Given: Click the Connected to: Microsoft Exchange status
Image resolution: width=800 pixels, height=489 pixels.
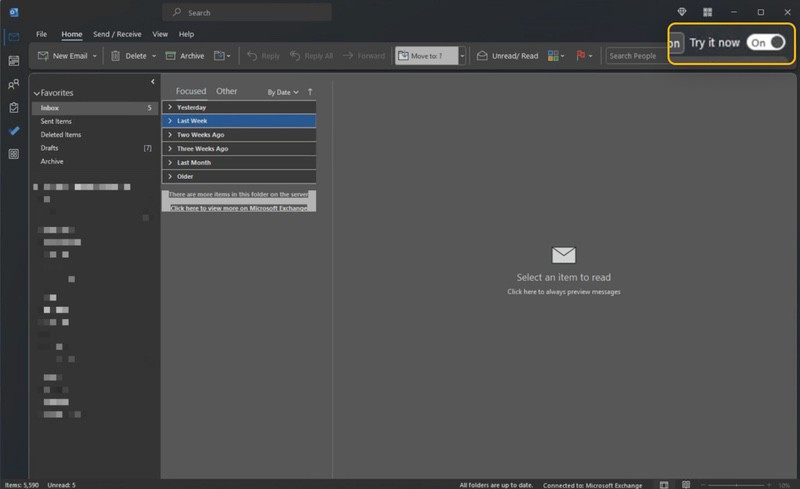Looking at the screenshot, I should coord(592,485).
